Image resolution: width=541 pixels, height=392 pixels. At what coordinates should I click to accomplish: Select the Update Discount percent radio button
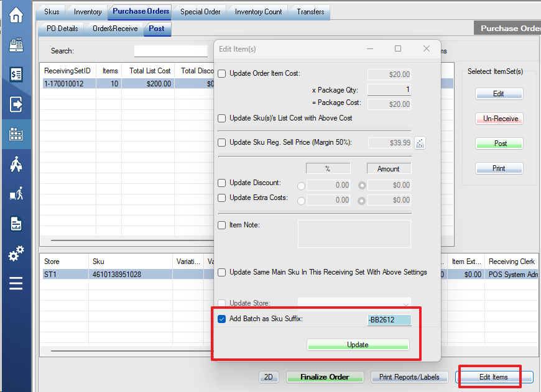(x=302, y=185)
